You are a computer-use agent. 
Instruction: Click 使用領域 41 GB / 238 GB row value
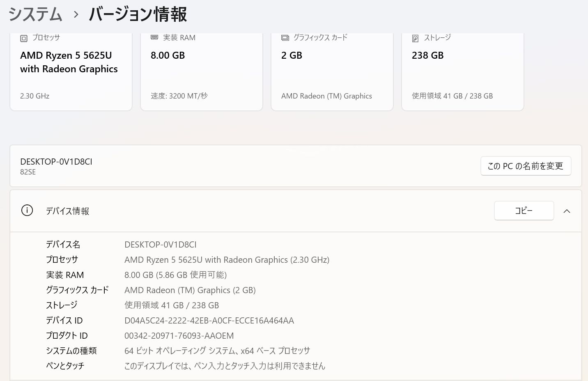point(172,305)
